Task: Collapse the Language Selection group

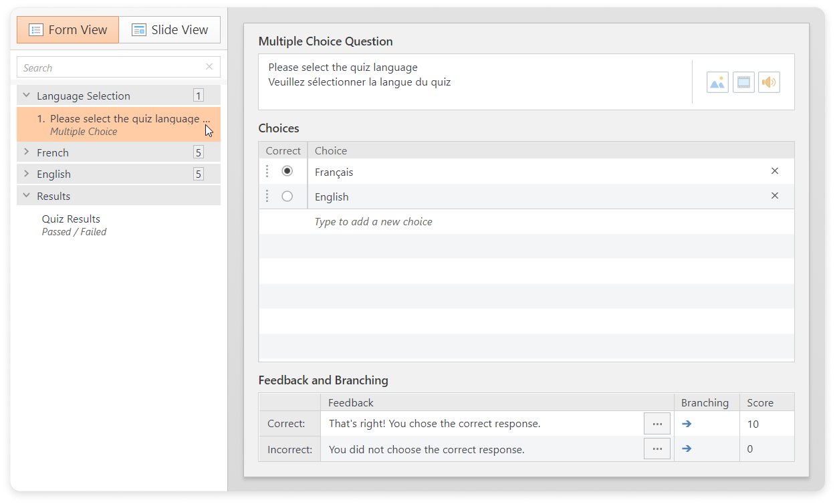Action: pyautogui.click(x=27, y=96)
